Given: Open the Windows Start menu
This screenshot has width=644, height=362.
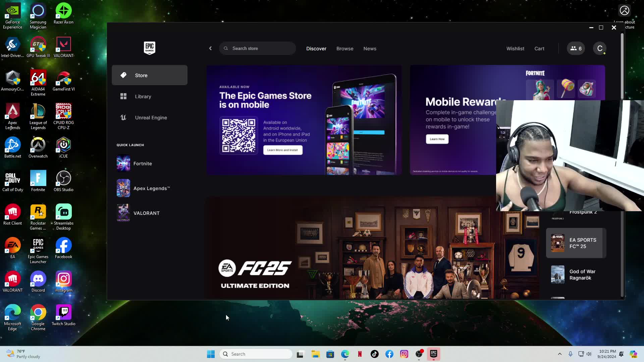Looking at the screenshot, I should [x=211, y=354].
